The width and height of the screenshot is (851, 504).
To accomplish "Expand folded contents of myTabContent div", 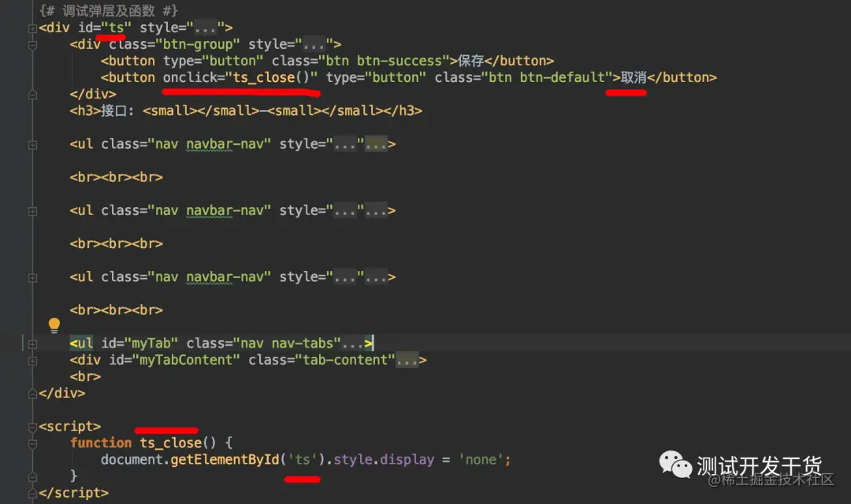I will coord(407,360).
